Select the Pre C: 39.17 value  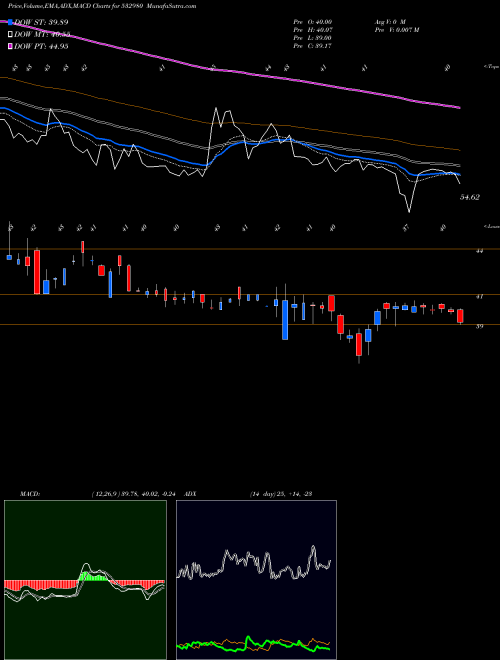click(313, 46)
